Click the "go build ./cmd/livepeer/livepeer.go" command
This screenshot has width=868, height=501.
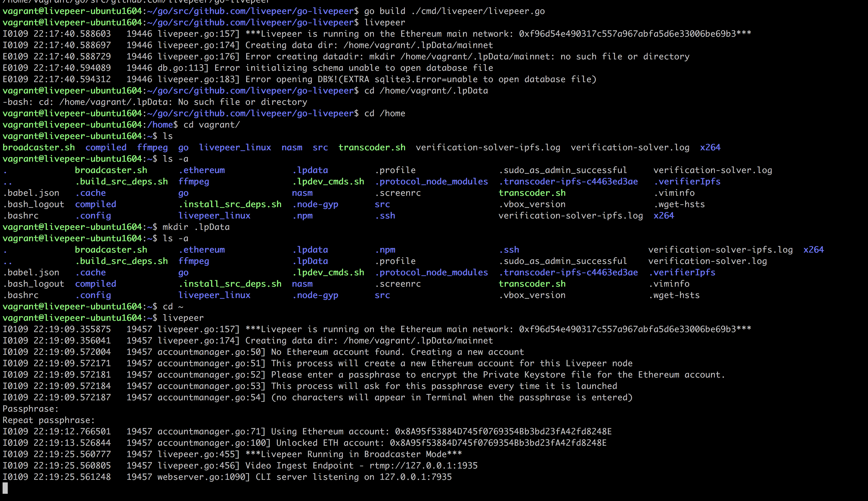pyautogui.click(x=454, y=11)
